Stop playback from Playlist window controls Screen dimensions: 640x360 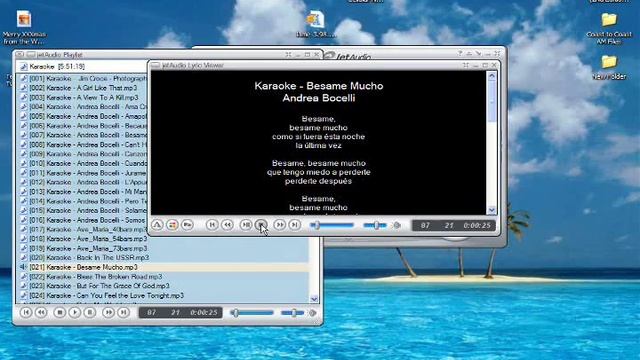pos(60,312)
